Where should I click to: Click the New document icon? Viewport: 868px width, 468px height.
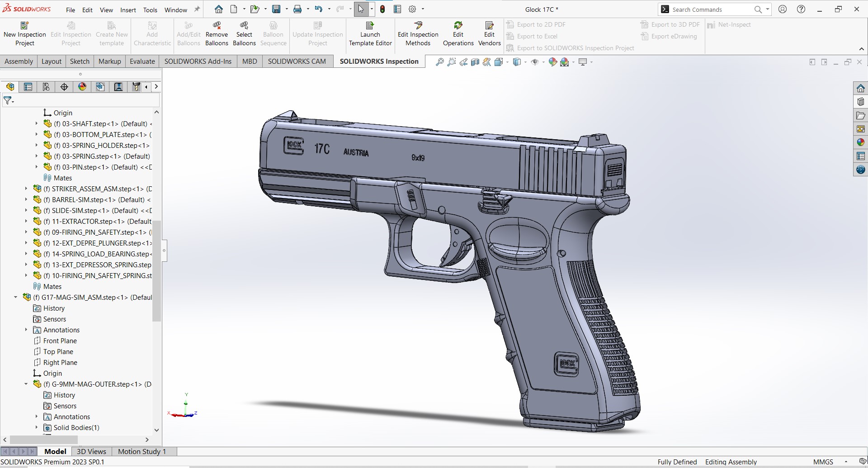[234, 9]
